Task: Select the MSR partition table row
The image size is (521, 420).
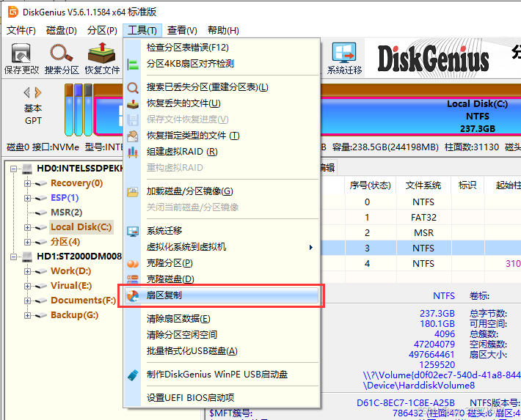Action: point(419,233)
